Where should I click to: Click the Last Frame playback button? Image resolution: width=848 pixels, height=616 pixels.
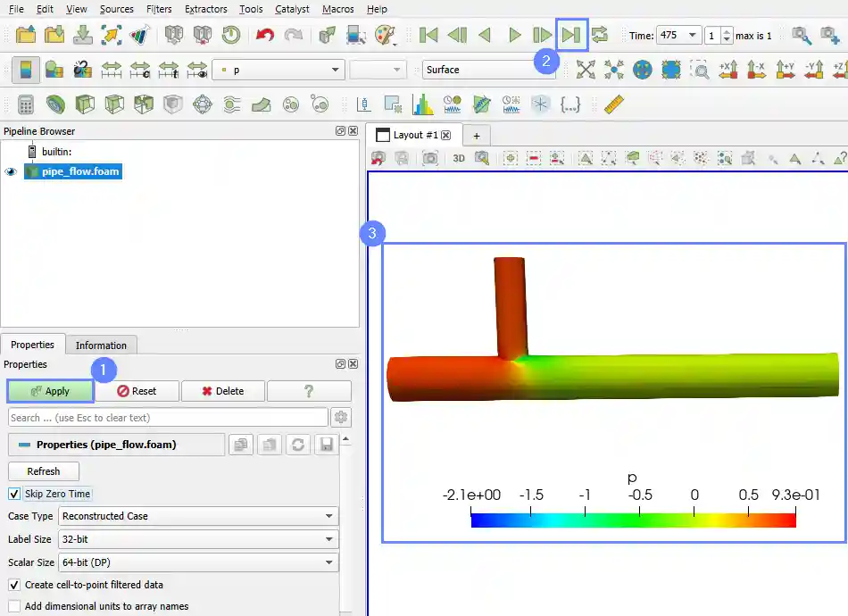pos(571,35)
